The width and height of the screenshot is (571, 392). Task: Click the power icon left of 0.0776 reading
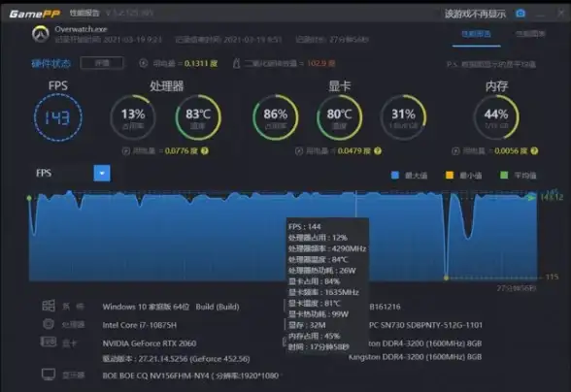pos(126,151)
